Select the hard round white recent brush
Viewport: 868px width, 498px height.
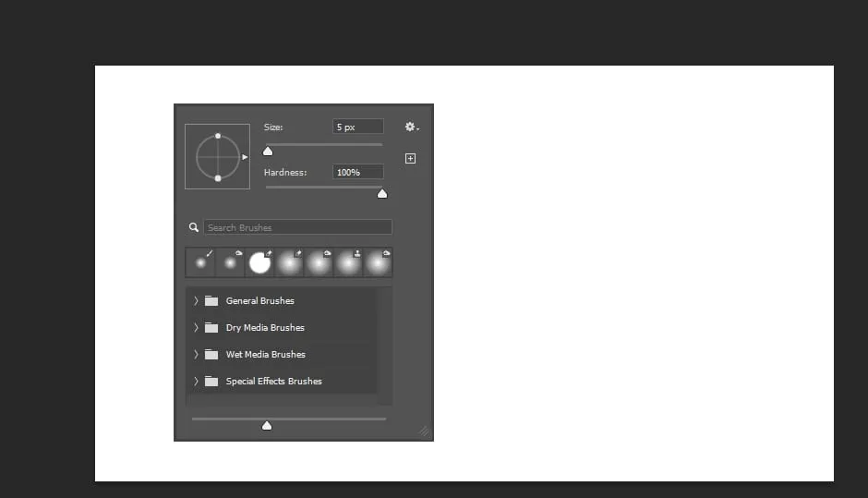pyautogui.click(x=259, y=262)
